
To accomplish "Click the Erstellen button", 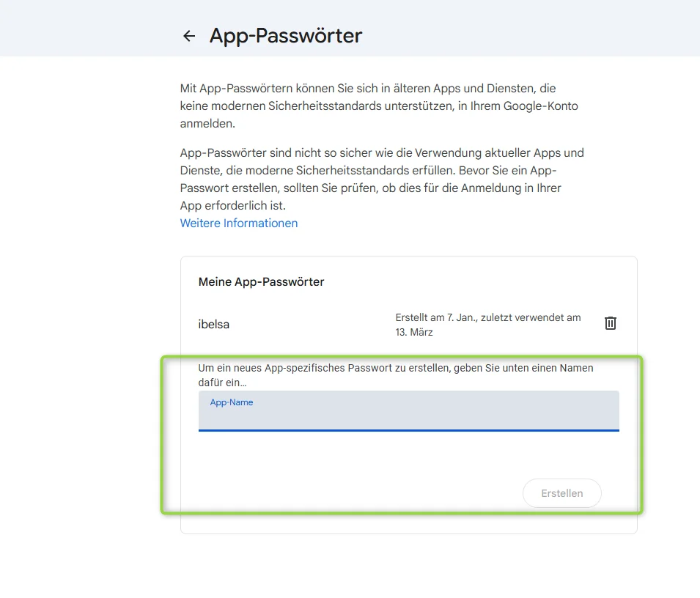I will click(x=561, y=493).
